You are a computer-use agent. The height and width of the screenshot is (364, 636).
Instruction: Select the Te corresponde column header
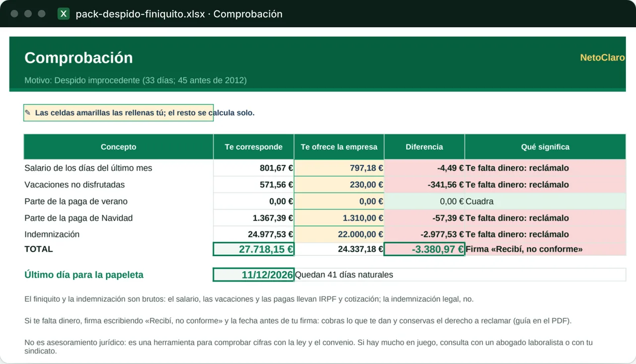click(253, 146)
